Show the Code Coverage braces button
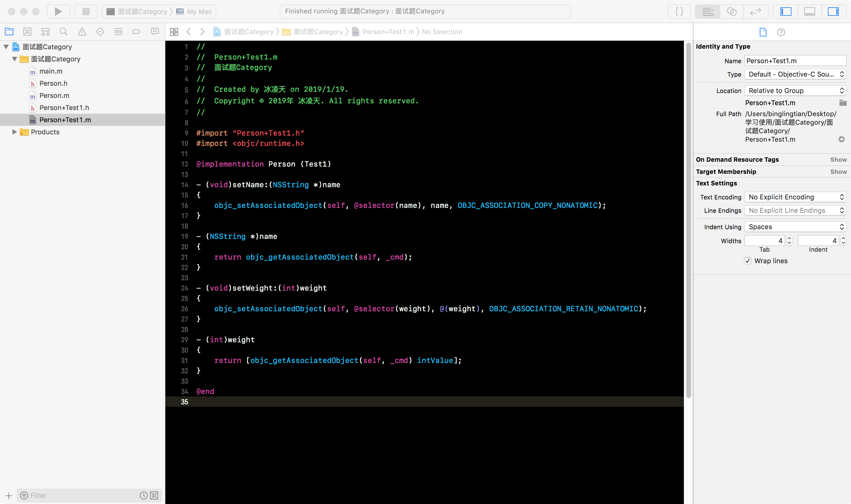 (x=679, y=12)
